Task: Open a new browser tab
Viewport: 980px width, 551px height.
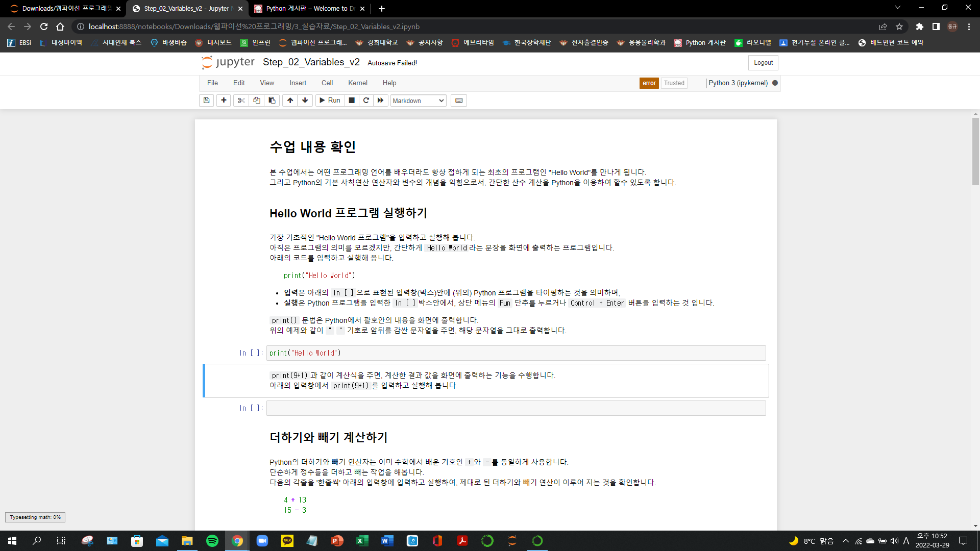Action: (382, 9)
